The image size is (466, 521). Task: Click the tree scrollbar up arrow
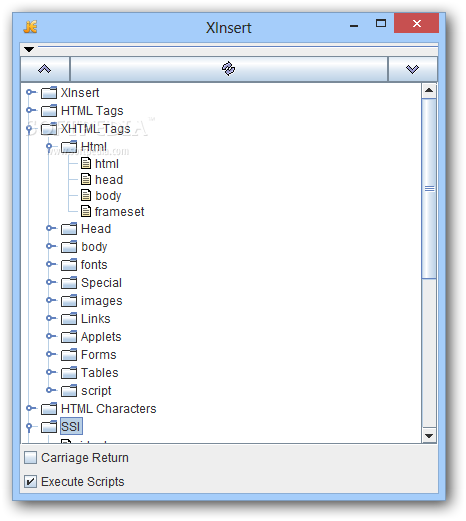pyautogui.click(x=429, y=91)
